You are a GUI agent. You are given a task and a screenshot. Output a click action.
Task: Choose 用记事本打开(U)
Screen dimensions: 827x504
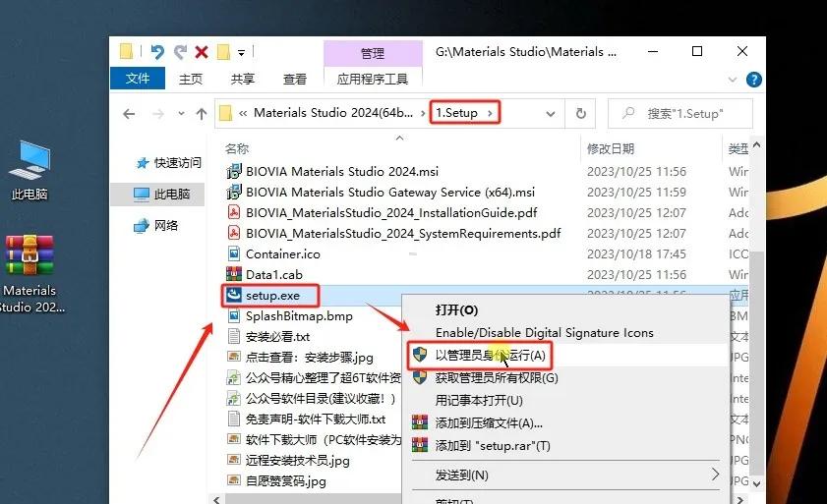(479, 400)
